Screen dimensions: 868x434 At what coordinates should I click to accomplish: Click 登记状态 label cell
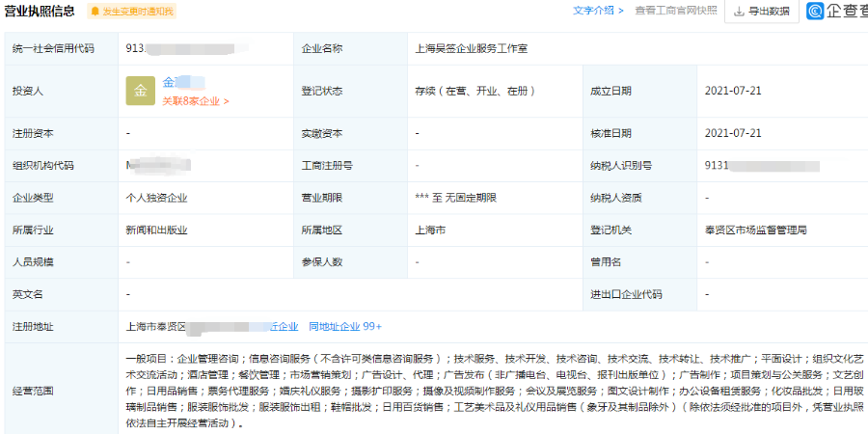click(x=350, y=92)
